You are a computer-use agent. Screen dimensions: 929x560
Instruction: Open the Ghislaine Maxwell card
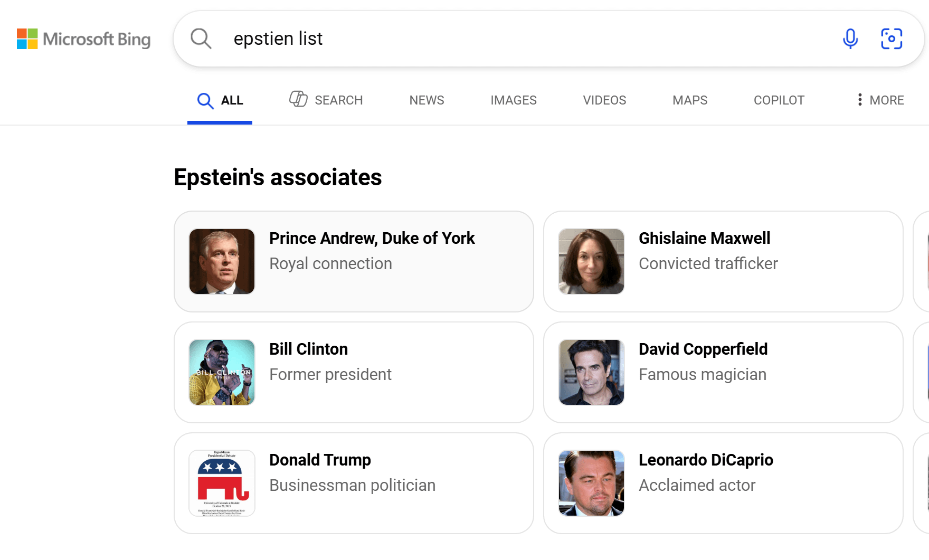[723, 261]
